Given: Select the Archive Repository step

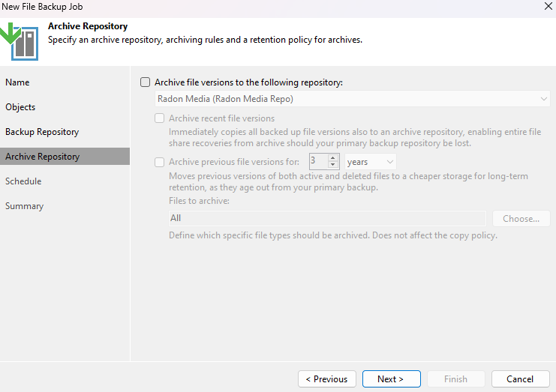Looking at the screenshot, I should click(65, 156).
